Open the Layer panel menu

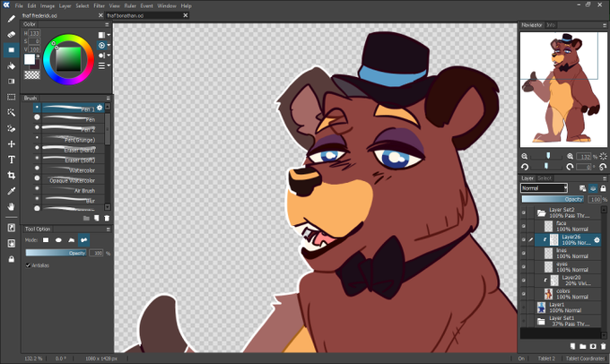604,178
